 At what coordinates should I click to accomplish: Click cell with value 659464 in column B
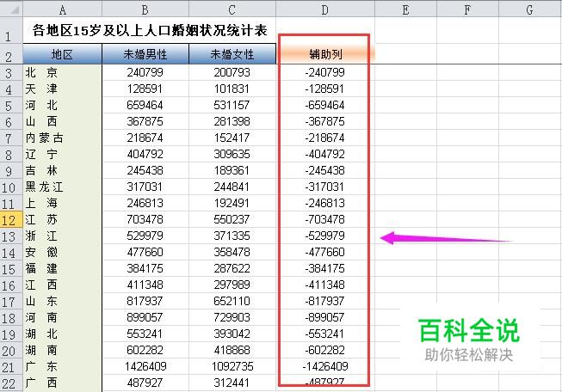pos(145,105)
